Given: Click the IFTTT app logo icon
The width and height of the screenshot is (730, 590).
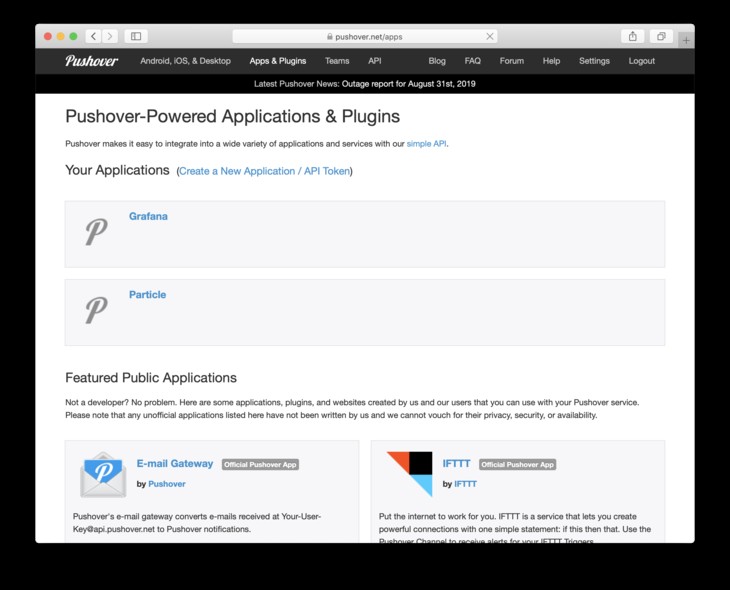Looking at the screenshot, I should point(409,474).
